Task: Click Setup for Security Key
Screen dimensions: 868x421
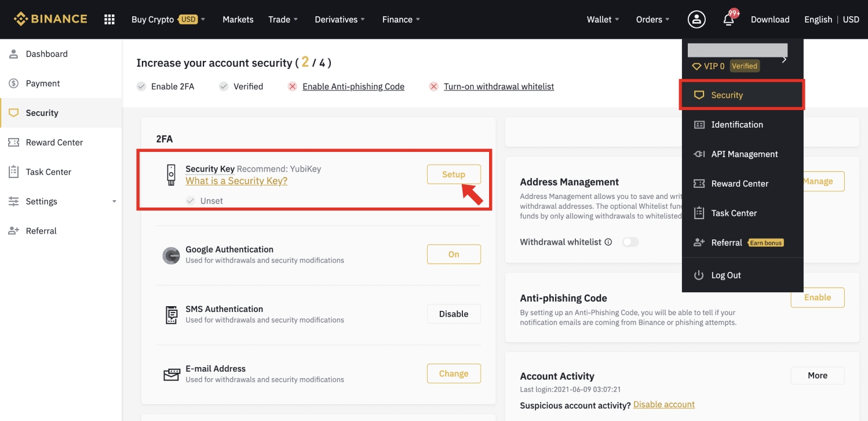Action: tap(453, 175)
